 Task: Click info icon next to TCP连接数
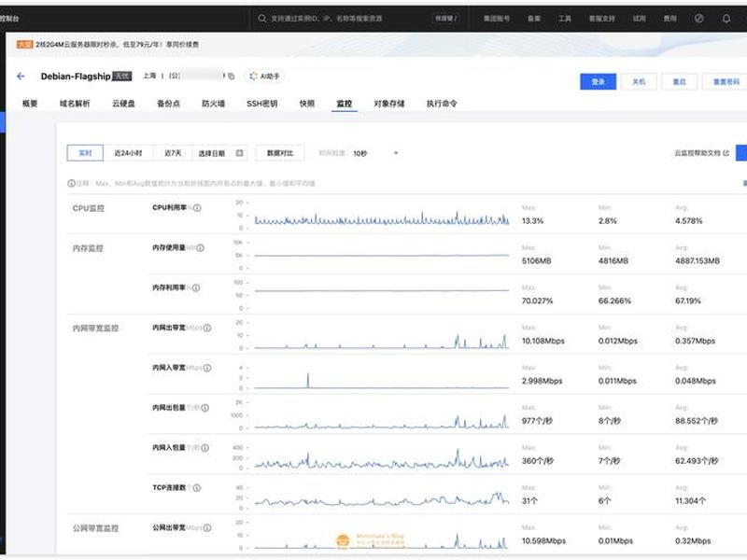(x=197, y=488)
